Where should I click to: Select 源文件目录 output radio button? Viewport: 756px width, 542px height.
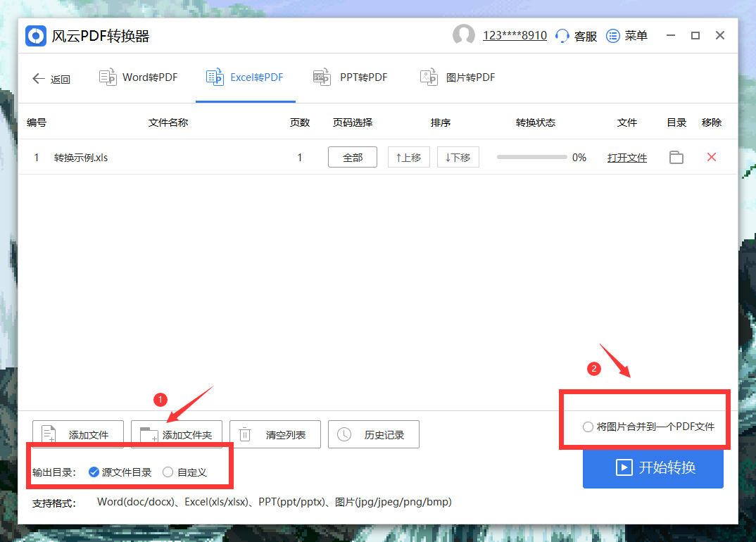[x=94, y=472]
